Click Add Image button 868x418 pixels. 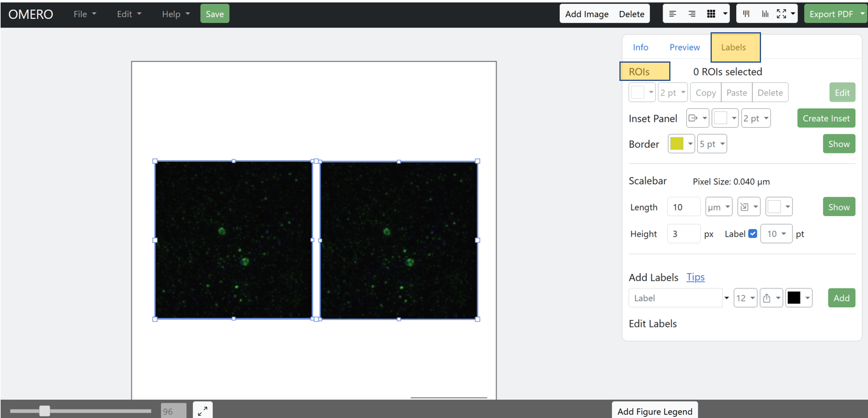click(587, 14)
